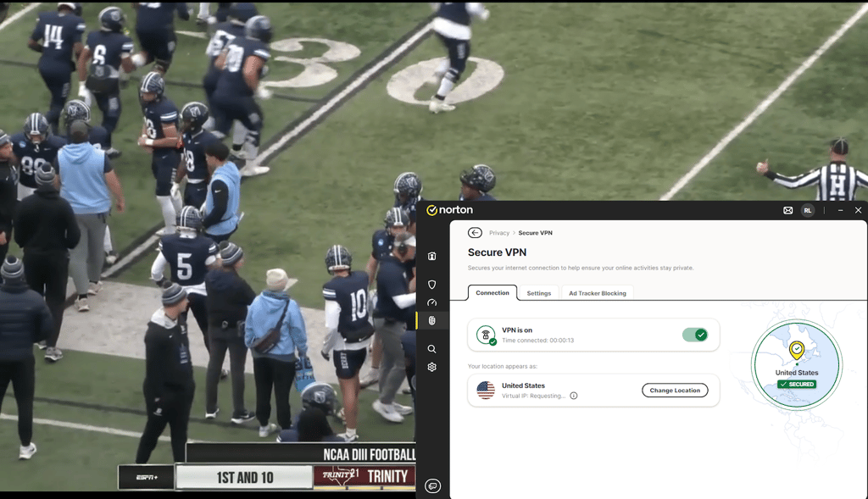This screenshot has height=499, width=868.
Task: Click the TRINITY team name on scoreboard
Action: (387, 476)
